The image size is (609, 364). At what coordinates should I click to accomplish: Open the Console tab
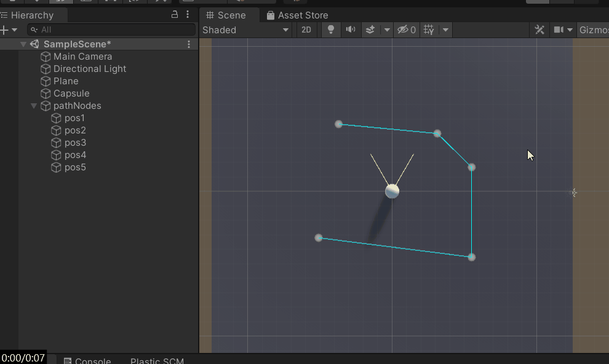(87, 360)
